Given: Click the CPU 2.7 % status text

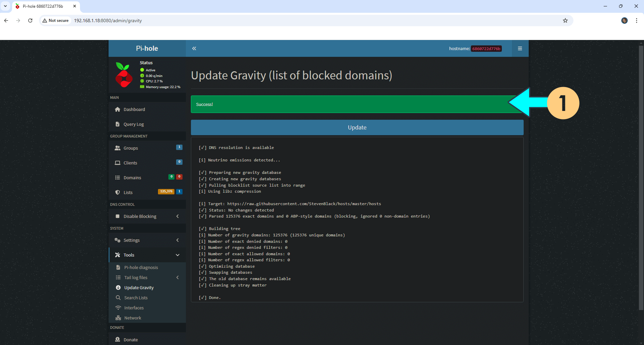Looking at the screenshot, I should pyautogui.click(x=154, y=81).
